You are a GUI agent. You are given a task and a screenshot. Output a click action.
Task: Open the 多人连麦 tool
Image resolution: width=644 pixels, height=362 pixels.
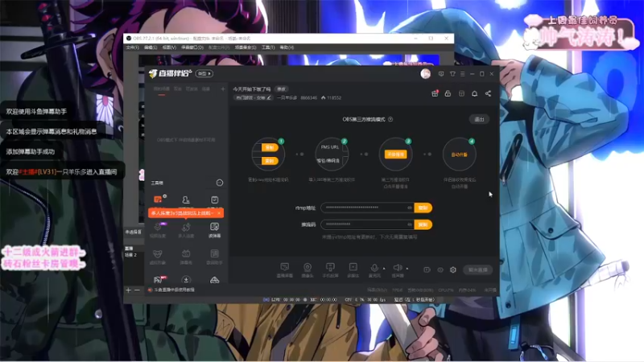coord(186,230)
